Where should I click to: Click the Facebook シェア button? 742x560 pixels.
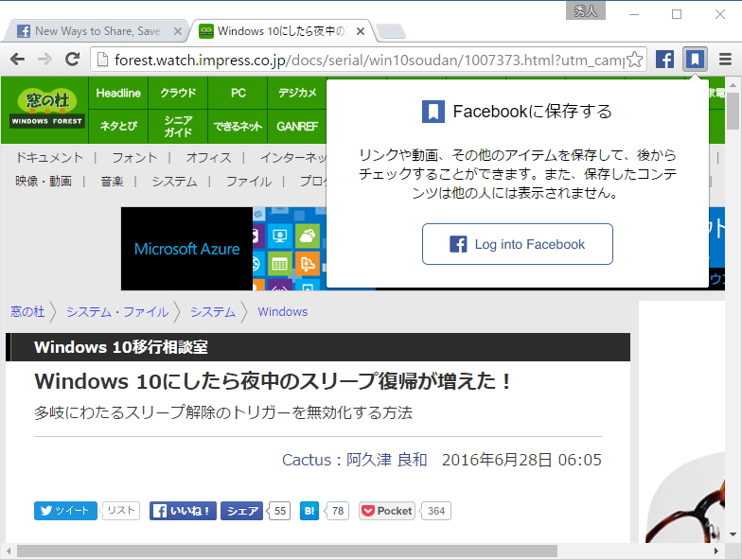click(x=241, y=511)
